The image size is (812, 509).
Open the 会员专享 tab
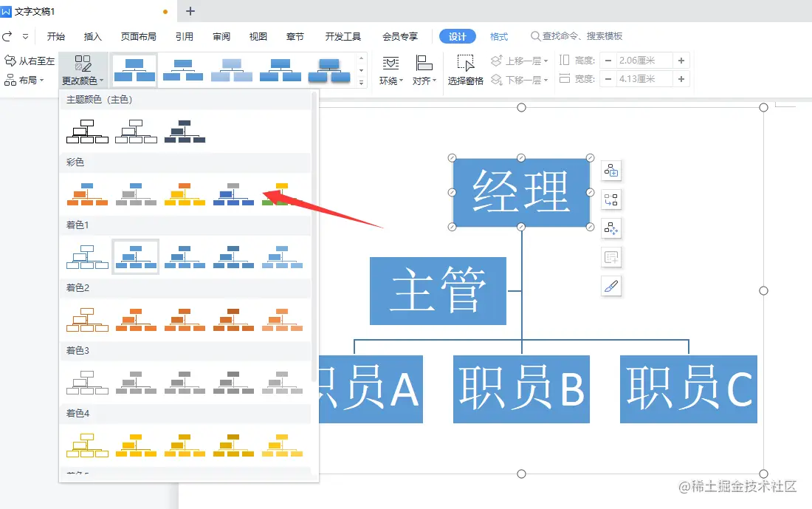pos(400,36)
